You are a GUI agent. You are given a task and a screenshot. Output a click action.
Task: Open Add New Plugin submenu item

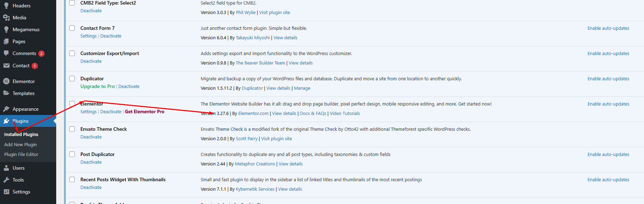point(20,144)
